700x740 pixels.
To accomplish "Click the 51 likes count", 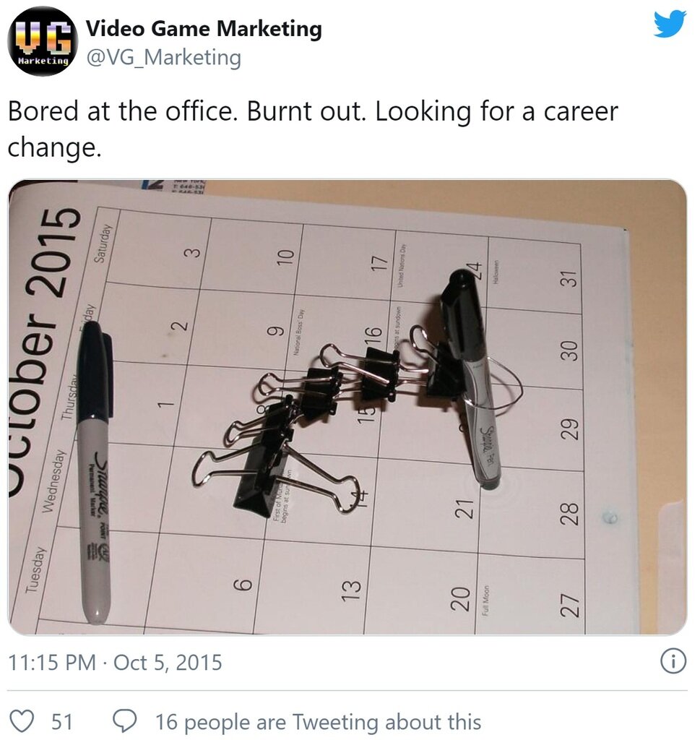I will tap(62, 722).
